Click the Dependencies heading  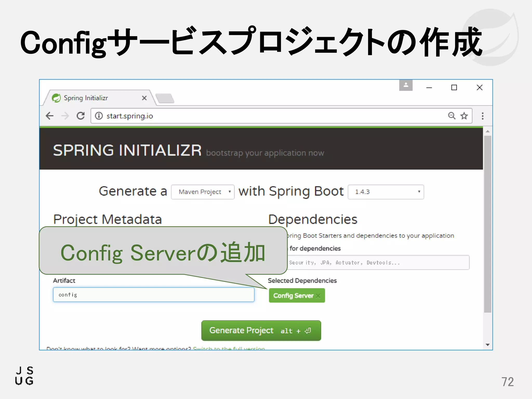(313, 220)
